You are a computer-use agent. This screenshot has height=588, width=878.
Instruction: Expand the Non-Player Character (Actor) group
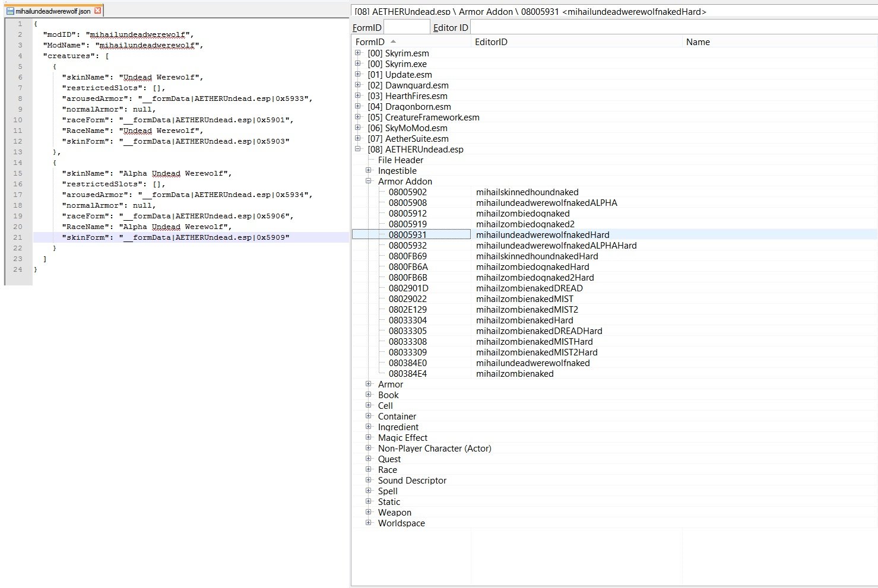(x=369, y=449)
